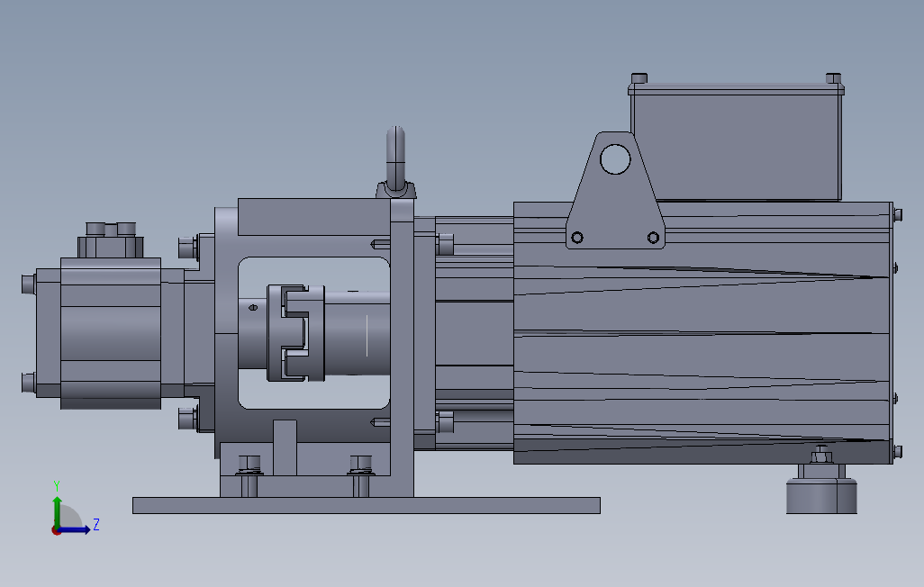The height and width of the screenshot is (587, 924).
Task: Select the upper pump flange bolt
Action: [188, 248]
